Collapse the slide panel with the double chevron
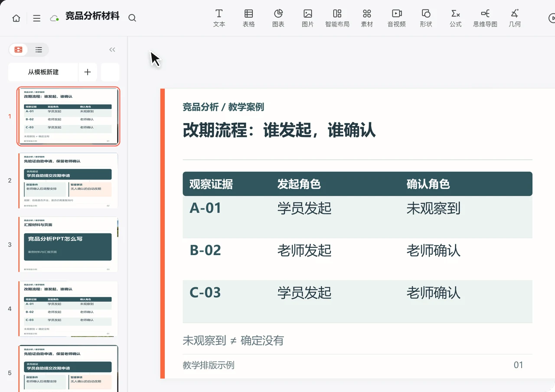555x392 pixels. (x=112, y=50)
